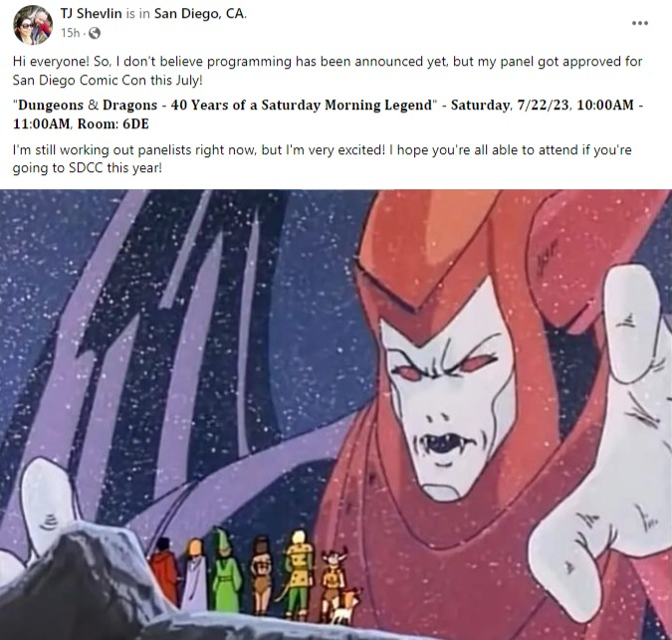This screenshot has height=640, width=672.
Task: Click the 'I'm still working out panelists' sentence
Action: [135, 150]
